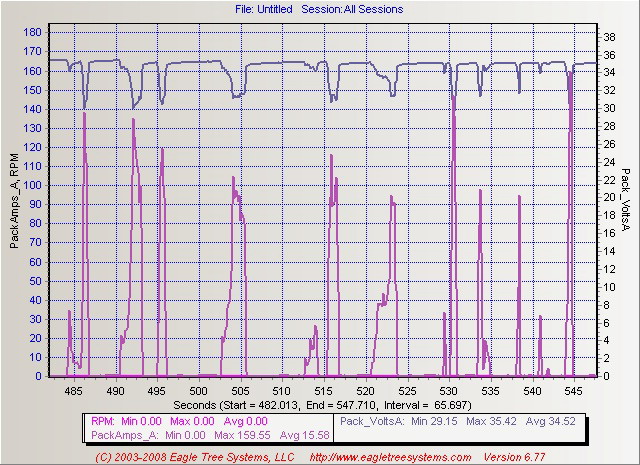Viewport: 640px width, 465px height.
Task: Click the 100 label on amps axis
Action: click(33, 185)
